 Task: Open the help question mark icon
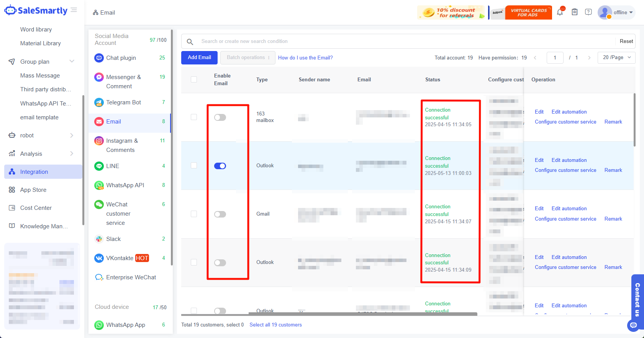coord(588,12)
